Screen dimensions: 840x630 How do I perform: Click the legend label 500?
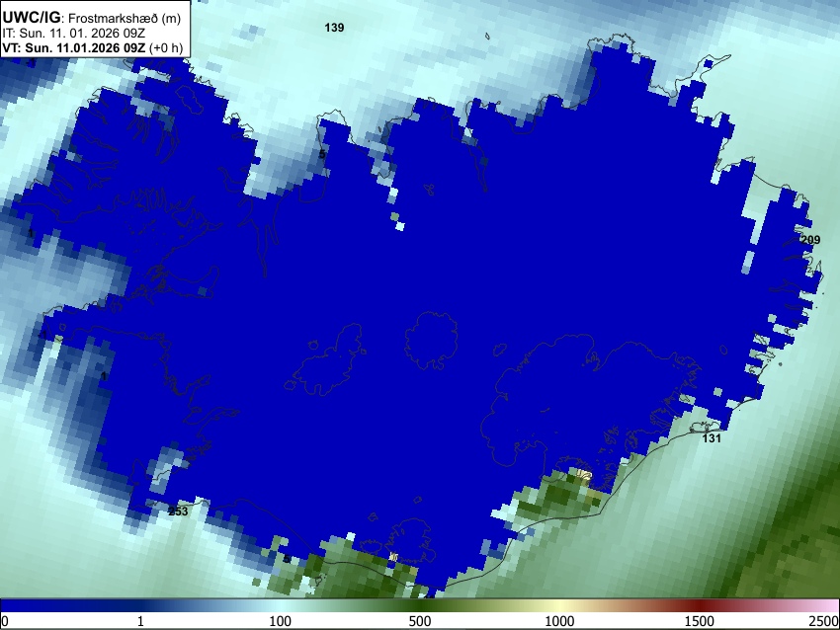pos(420,621)
